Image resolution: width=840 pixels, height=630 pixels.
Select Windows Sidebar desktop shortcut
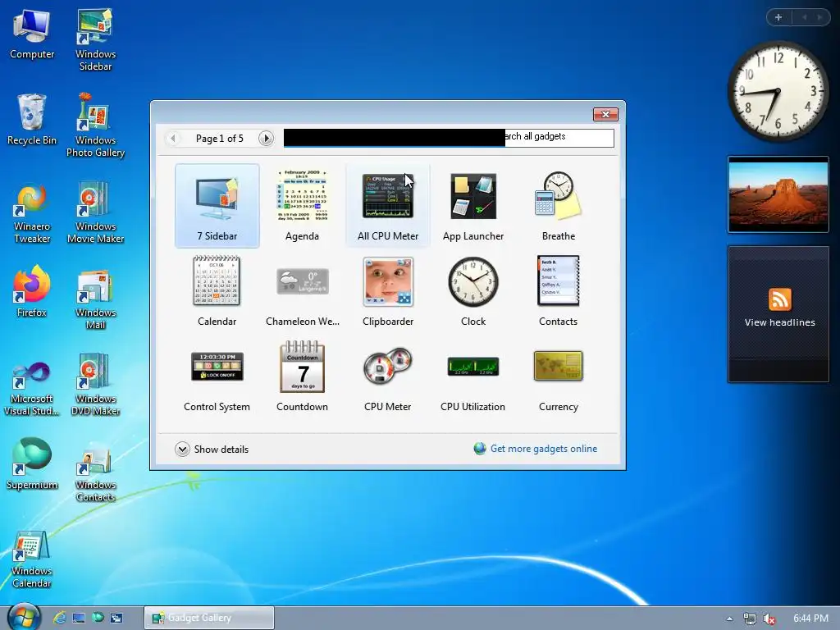click(x=95, y=40)
